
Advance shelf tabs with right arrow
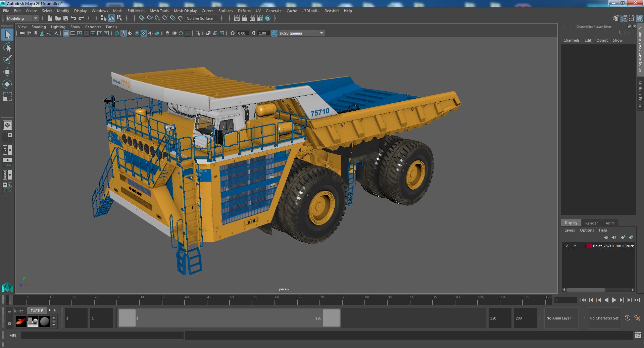pyautogui.click(x=55, y=310)
